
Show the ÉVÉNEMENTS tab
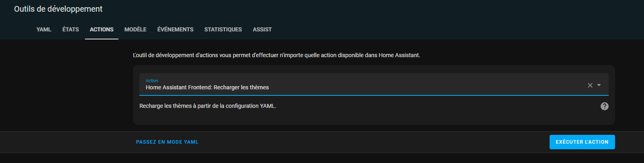[x=175, y=29]
